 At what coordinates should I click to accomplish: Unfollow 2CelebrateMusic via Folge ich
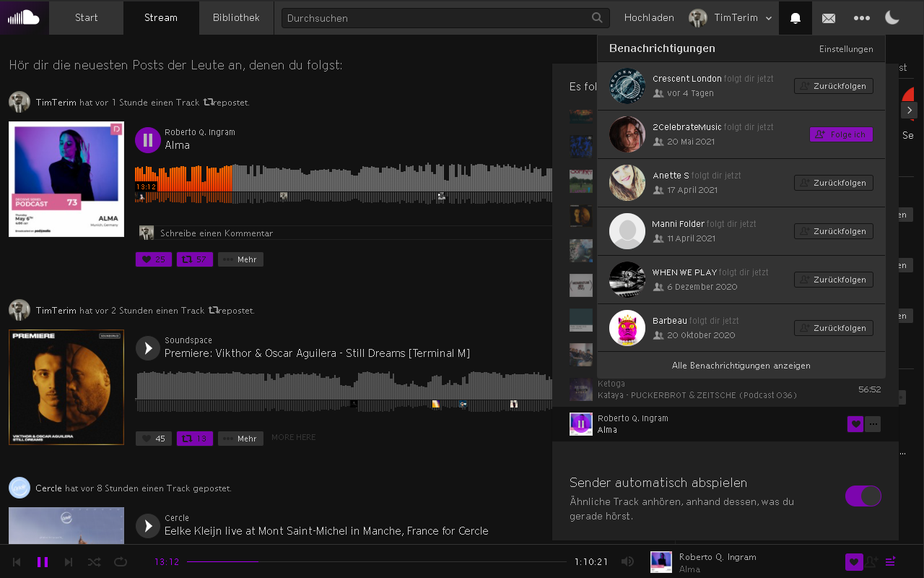pyautogui.click(x=842, y=134)
